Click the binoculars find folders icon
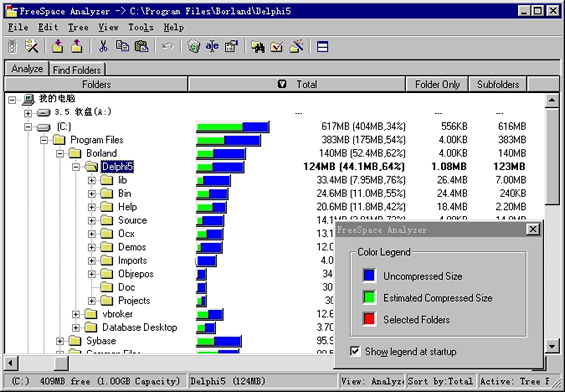Viewport: 565px width, 392px height. 258,46
